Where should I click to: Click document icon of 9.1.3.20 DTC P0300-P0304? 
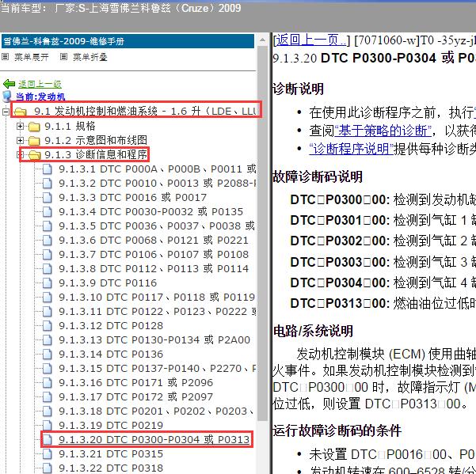47,440
